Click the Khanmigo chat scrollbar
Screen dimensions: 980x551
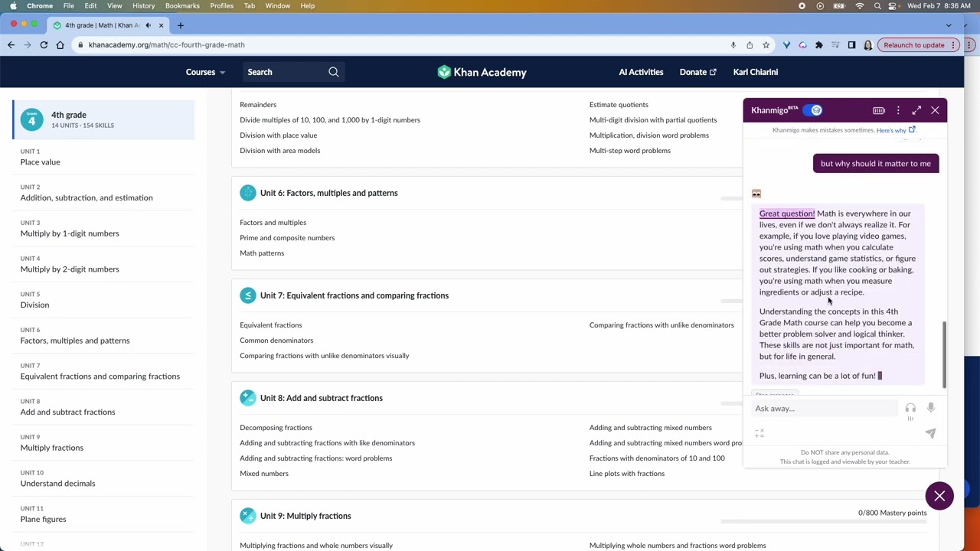944,354
